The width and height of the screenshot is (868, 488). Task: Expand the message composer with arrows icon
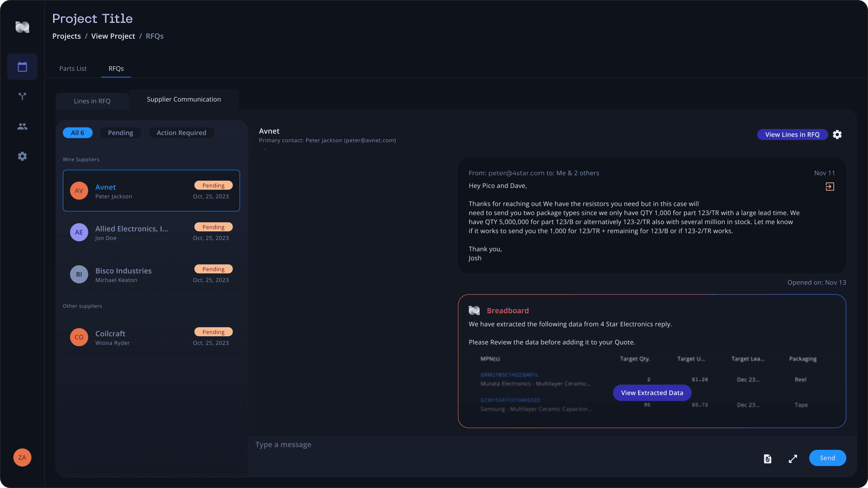click(793, 458)
